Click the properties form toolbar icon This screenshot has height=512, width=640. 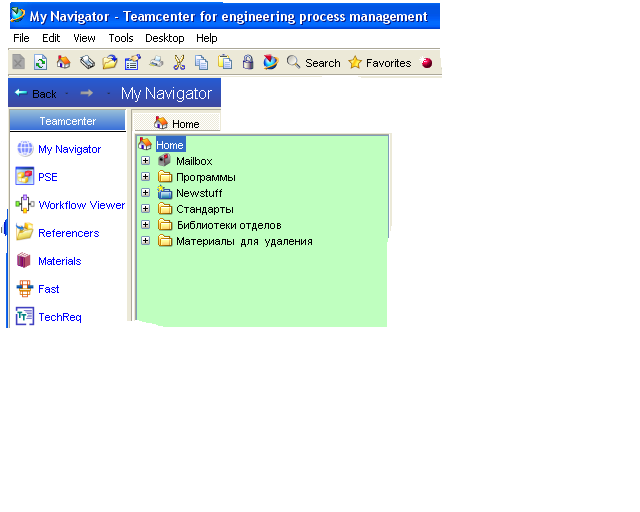tap(133, 62)
